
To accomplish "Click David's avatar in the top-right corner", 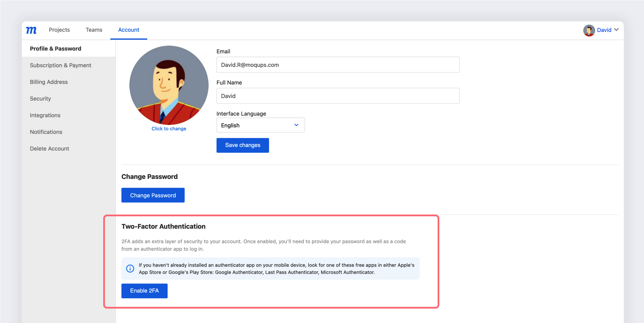I will click(x=589, y=30).
